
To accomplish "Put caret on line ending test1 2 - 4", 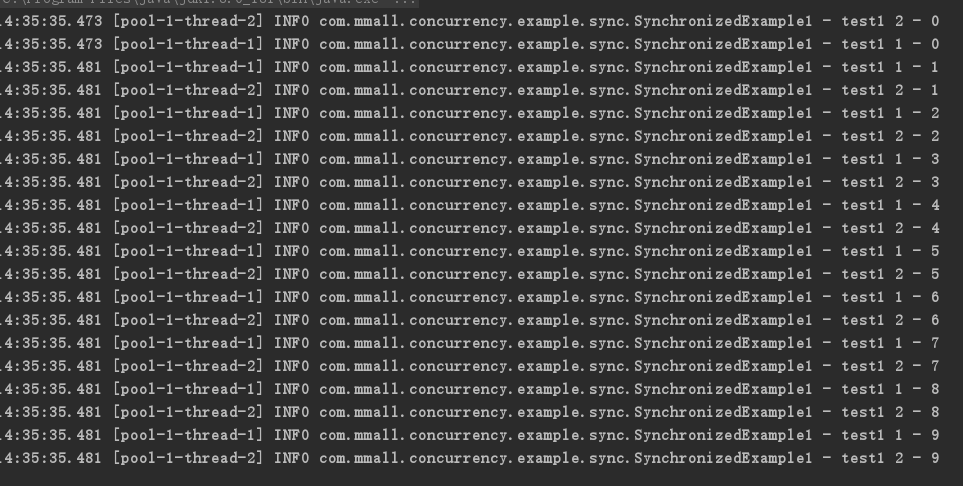I will (x=470, y=229).
